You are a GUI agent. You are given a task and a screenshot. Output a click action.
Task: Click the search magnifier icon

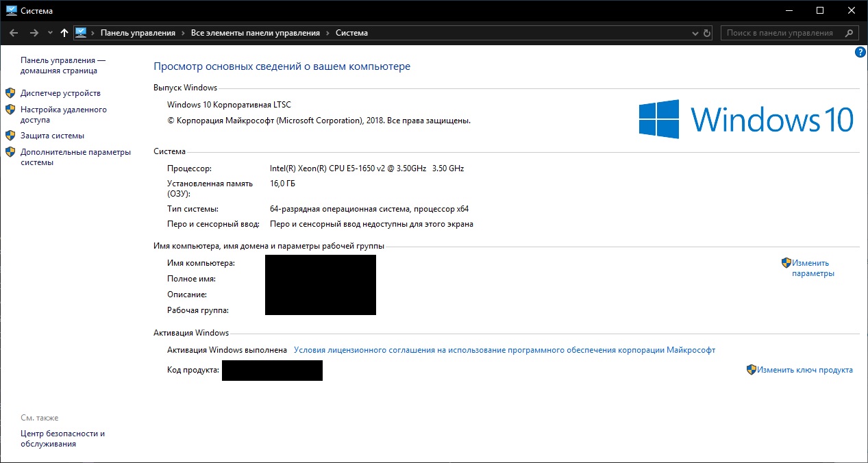pyautogui.click(x=850, y=33)
